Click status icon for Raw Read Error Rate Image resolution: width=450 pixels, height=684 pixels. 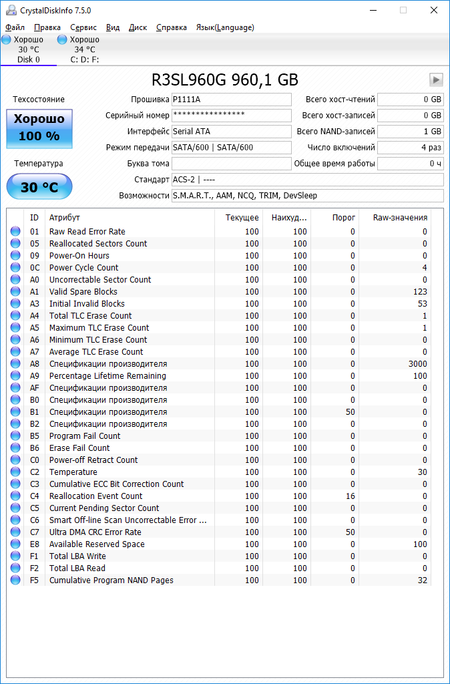click(x=16, y=232)
